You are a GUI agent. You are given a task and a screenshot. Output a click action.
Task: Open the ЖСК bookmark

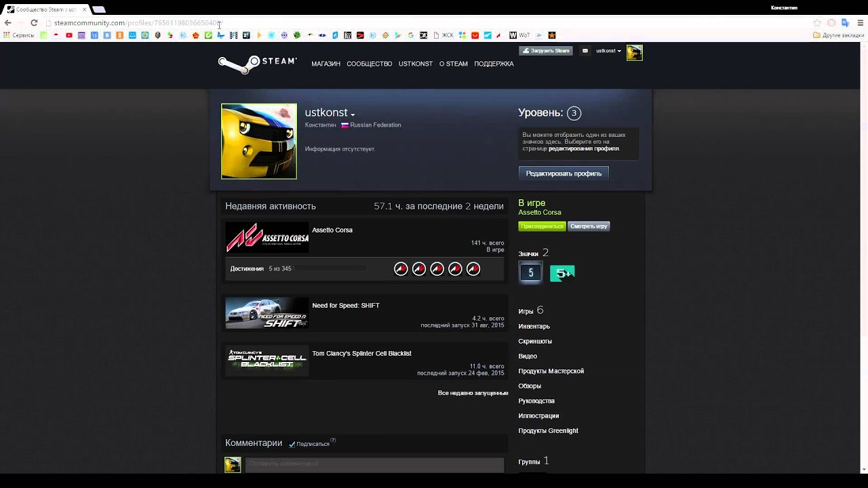442,35
